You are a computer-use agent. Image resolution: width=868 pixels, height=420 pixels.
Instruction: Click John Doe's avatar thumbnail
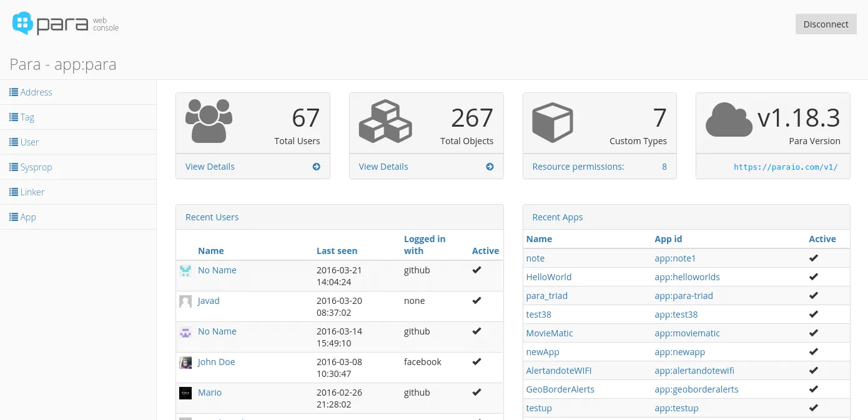185,363
